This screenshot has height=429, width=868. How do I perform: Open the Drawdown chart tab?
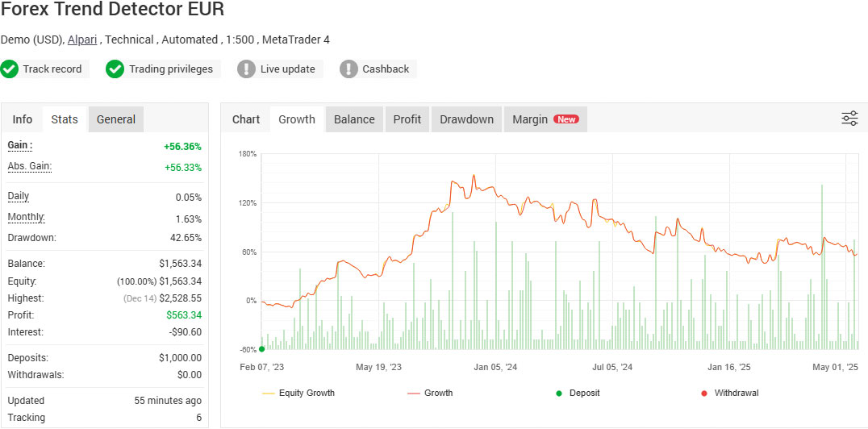click(x=466, y=119)
